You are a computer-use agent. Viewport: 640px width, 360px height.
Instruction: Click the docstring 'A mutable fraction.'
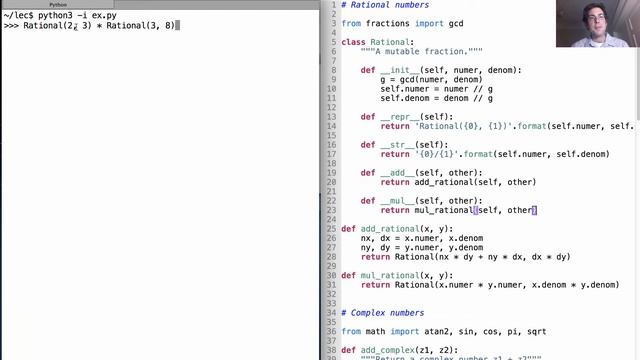pyautogui.click(x=421, y=51)
